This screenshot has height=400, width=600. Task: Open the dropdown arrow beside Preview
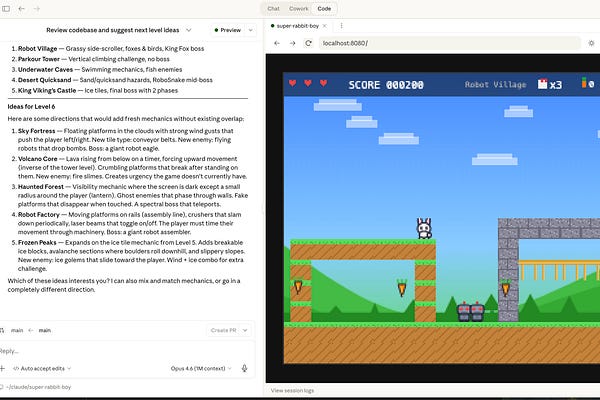[x=251, y=30]
